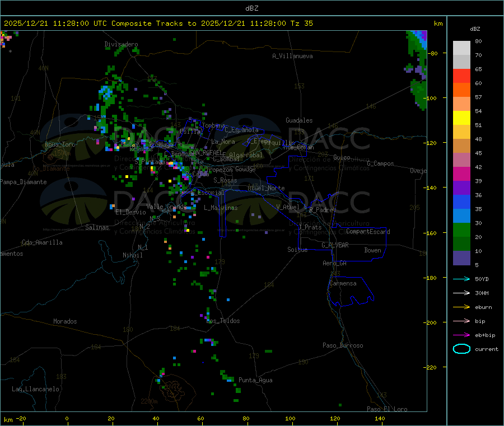Click the A_Villanueva location label

(292, 56)
